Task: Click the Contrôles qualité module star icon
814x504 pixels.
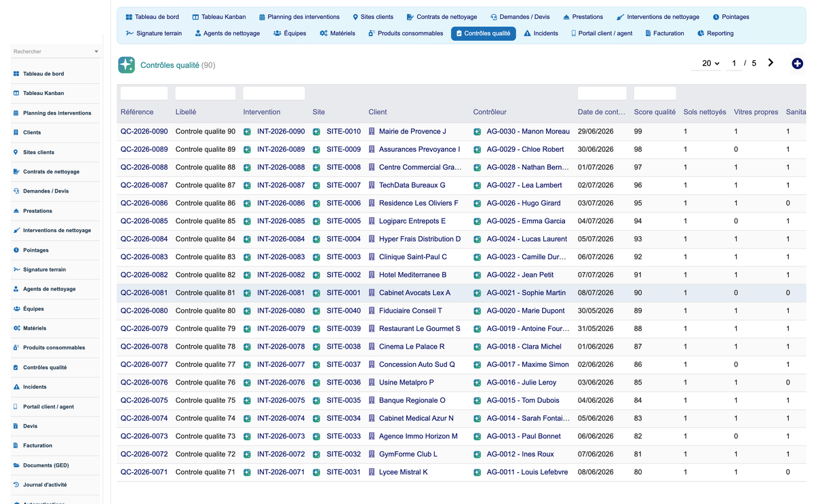Action: 126,64
